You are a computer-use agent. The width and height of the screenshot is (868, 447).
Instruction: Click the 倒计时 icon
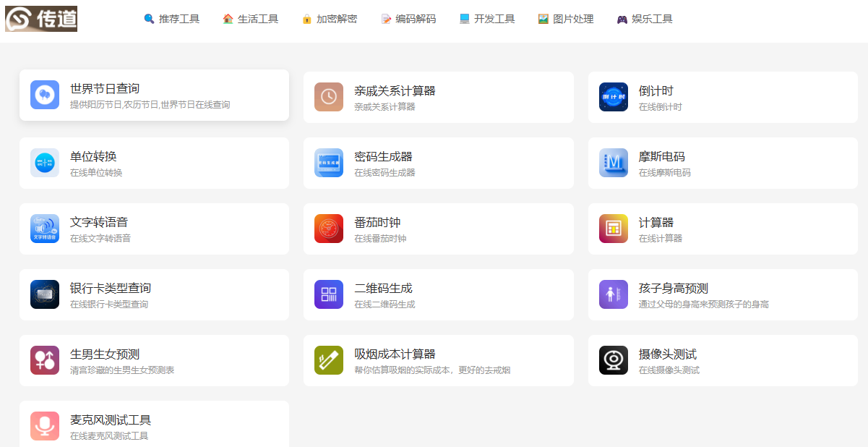click(614, 97)
